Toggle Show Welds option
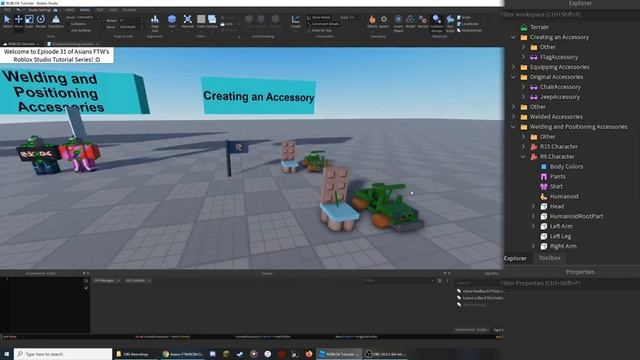 319,18
